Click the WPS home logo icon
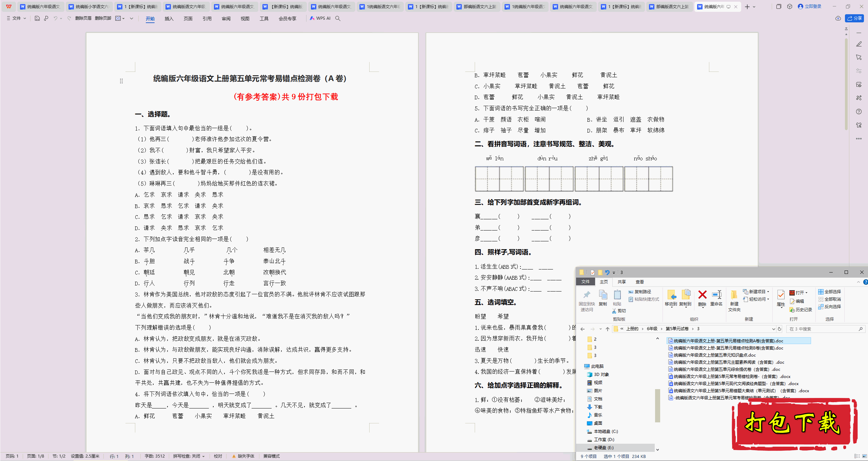Viewport: 868px width, 461px height. click(x=9, y=6)
